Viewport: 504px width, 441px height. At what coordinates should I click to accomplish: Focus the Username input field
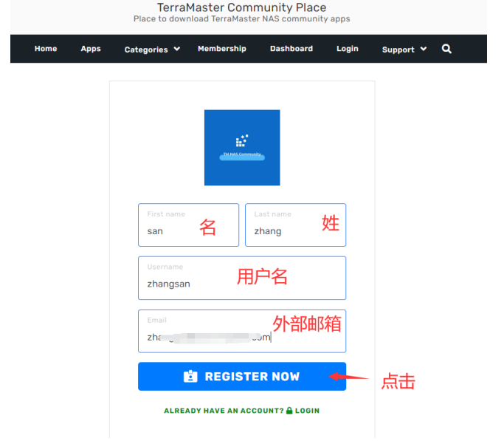242,278
